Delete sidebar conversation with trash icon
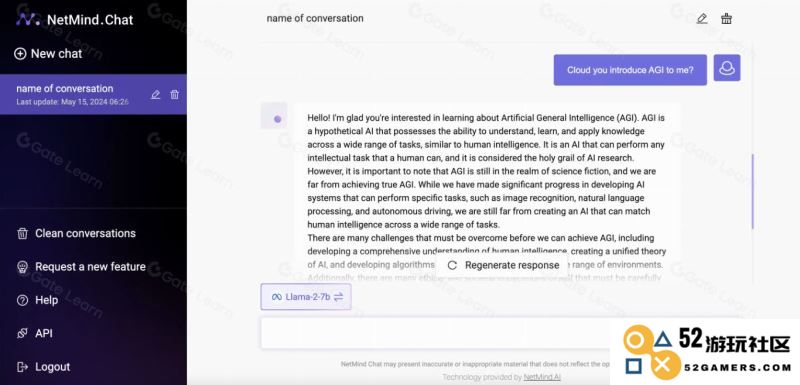This screenshot has width=800, height=385. pos(174,95)
